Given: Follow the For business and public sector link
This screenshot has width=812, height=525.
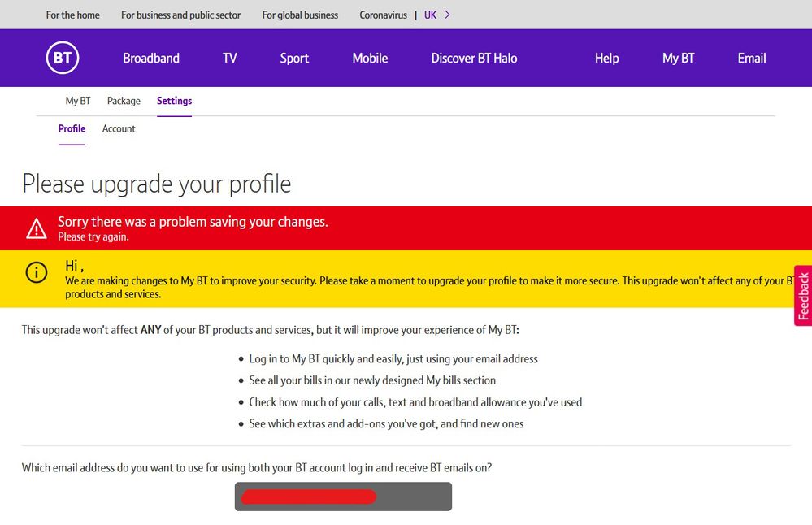Looking at the screenshot, I should click(180, 15).
